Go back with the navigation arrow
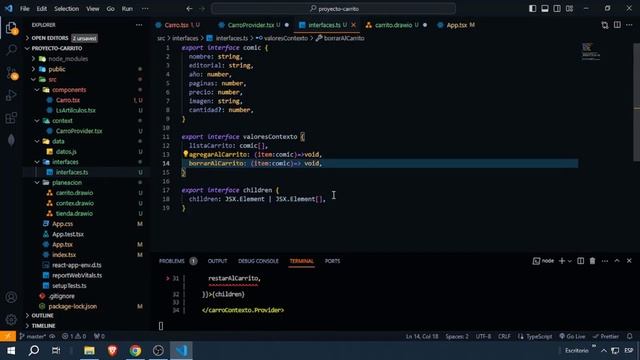This screenshot has height=360, width=640. tap(189, 9)
